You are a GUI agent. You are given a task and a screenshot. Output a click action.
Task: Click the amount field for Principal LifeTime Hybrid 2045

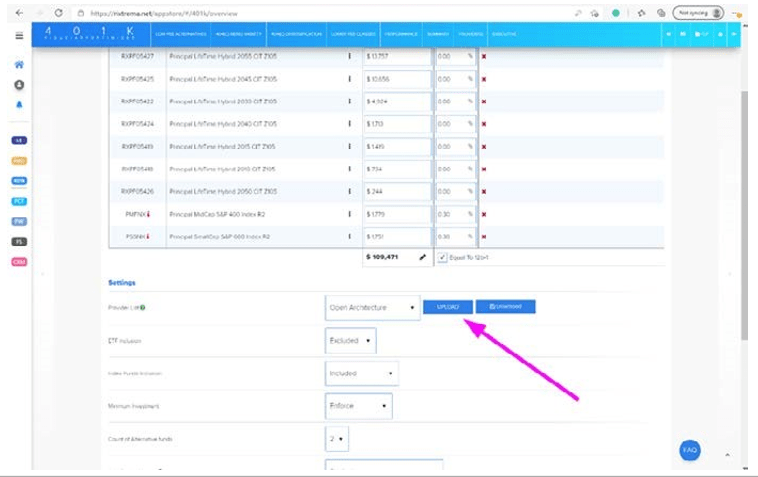[397, 78]
